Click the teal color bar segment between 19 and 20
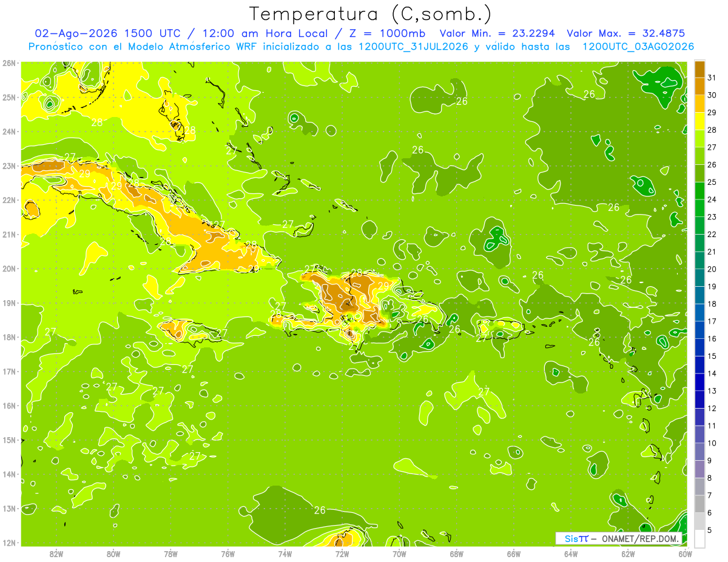728x562 pixels. pos(699,278)
